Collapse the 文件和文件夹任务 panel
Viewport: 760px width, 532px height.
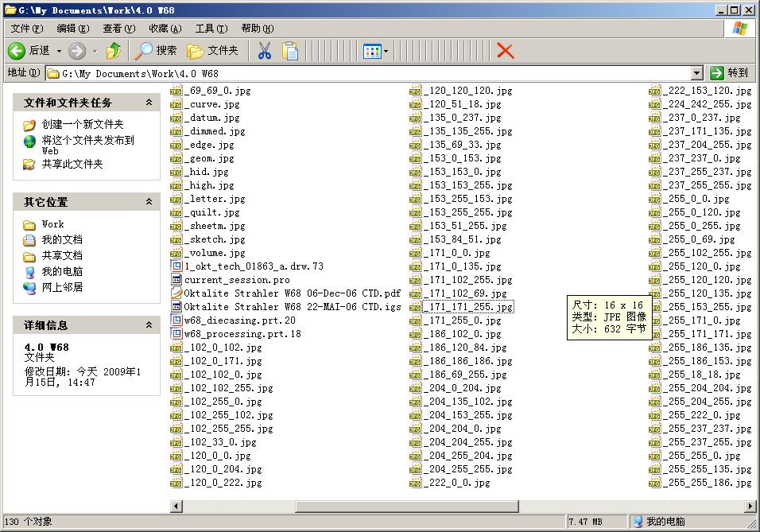point(149,103)
